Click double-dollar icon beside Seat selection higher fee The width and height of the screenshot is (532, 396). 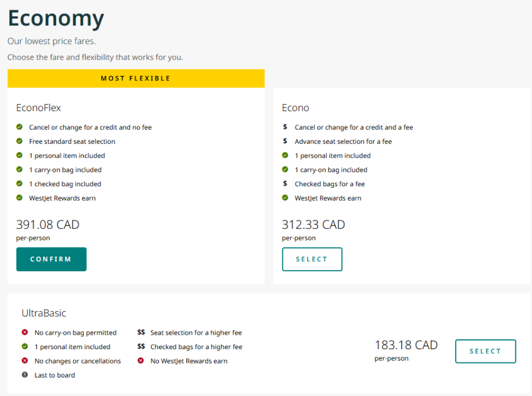click(141, 332)
